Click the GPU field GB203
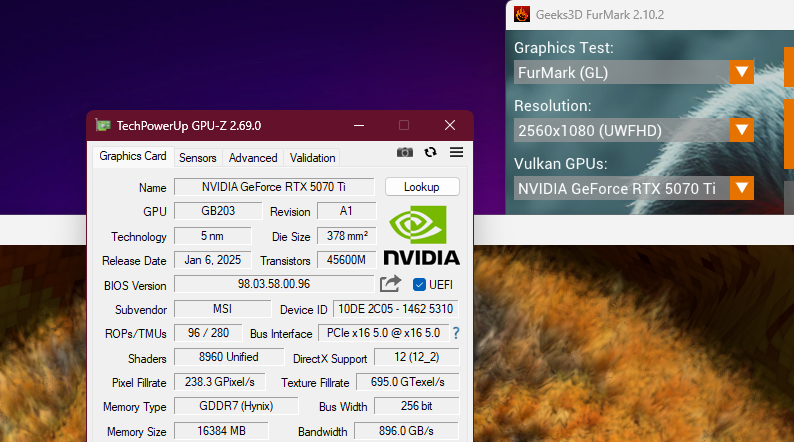This screenshot has height=442, width=794. coord(218,211)
